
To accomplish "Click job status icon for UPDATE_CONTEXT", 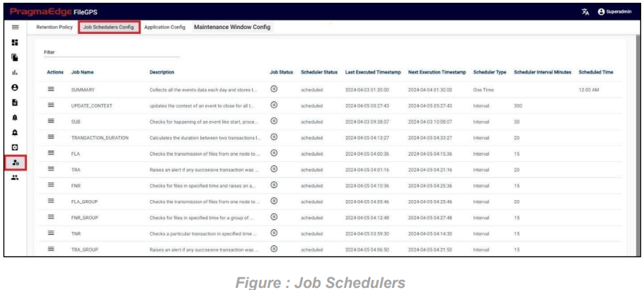I will pos(274,105).
